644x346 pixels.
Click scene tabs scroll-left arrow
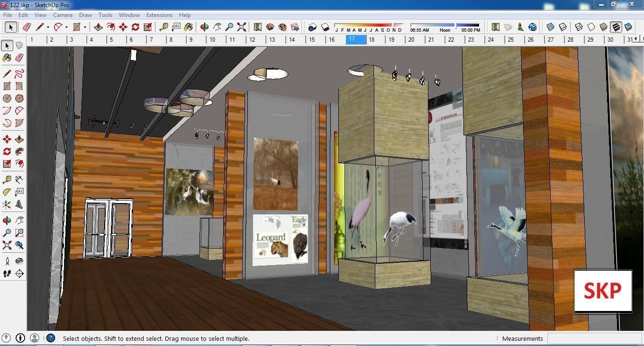[x=636, y=39]
